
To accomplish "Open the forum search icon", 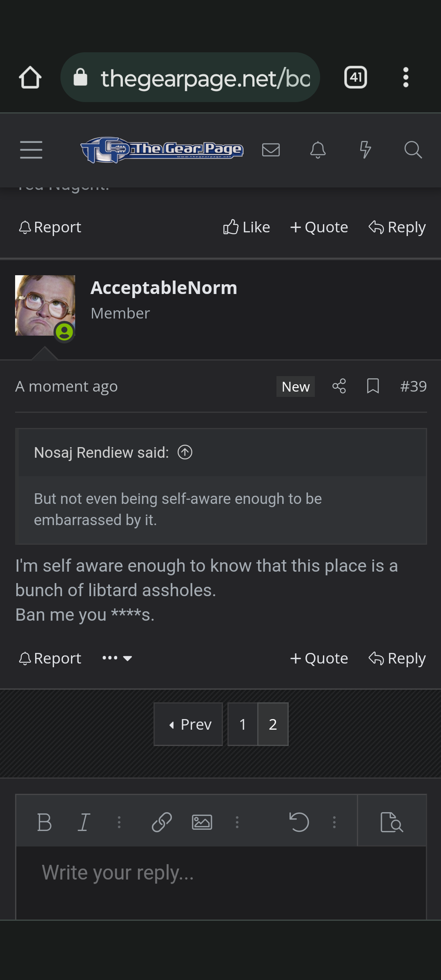I will click(x=413, y=150).
